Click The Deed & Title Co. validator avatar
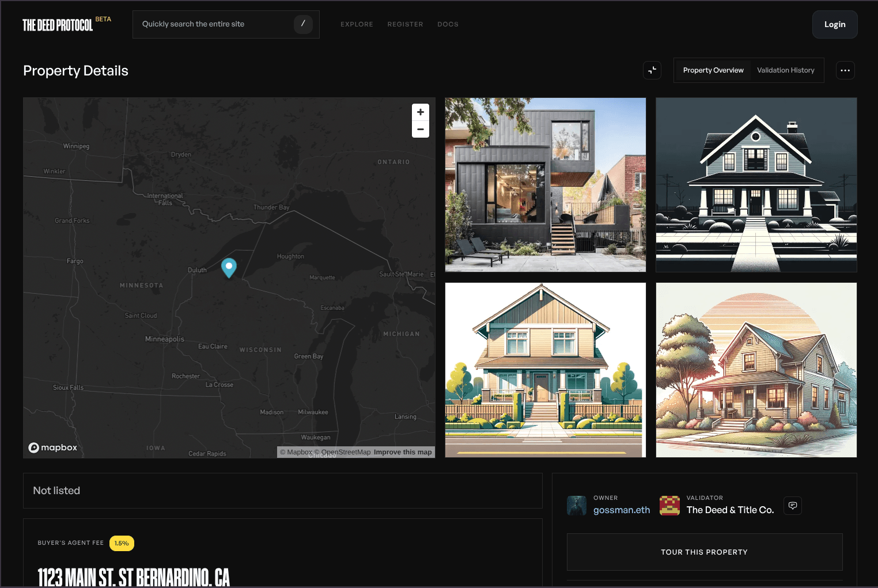878x588 pixels. pos(669,506)
